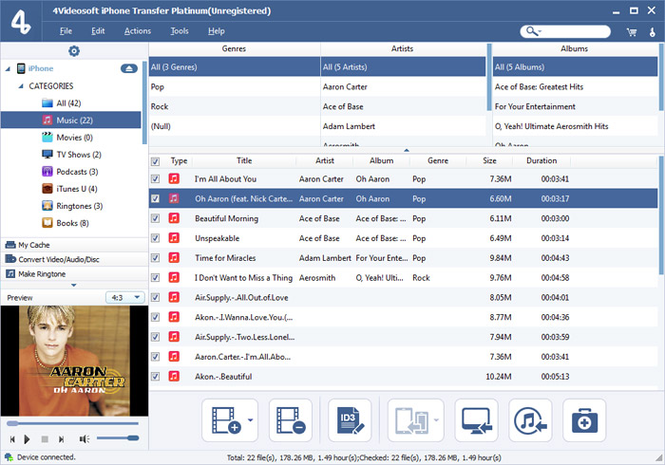Open the toolbox medical kit icon

(584, 419)
